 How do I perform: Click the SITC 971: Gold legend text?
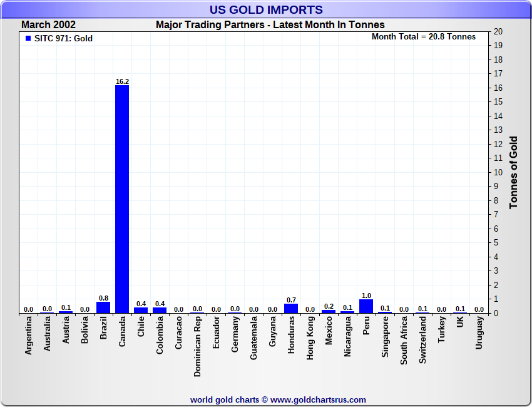pos(63,38)
